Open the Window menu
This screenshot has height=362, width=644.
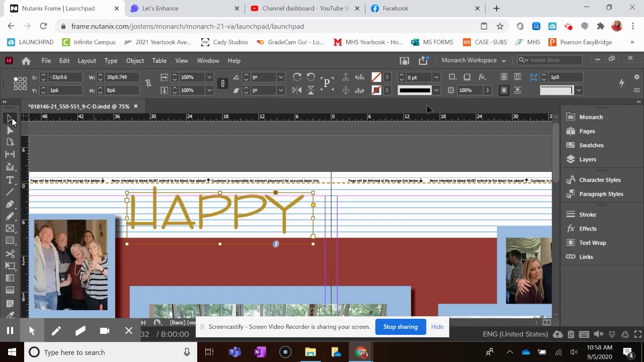pos(208,60)
